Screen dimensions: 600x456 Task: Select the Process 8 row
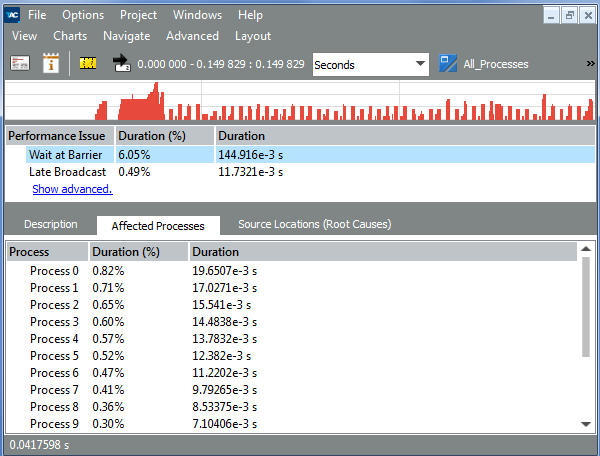292,407
